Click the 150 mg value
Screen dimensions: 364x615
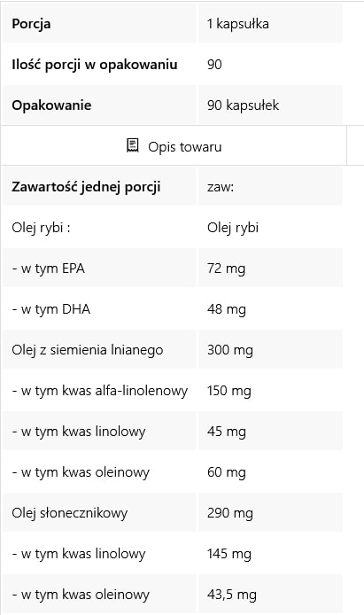pyautogui.click(x=229, y=391)
